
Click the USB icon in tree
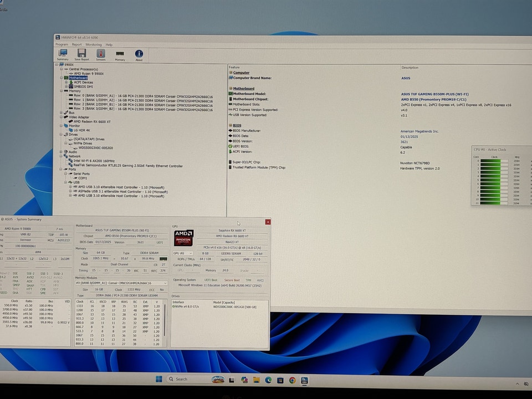pyautogui.click(x=70, y=182)
